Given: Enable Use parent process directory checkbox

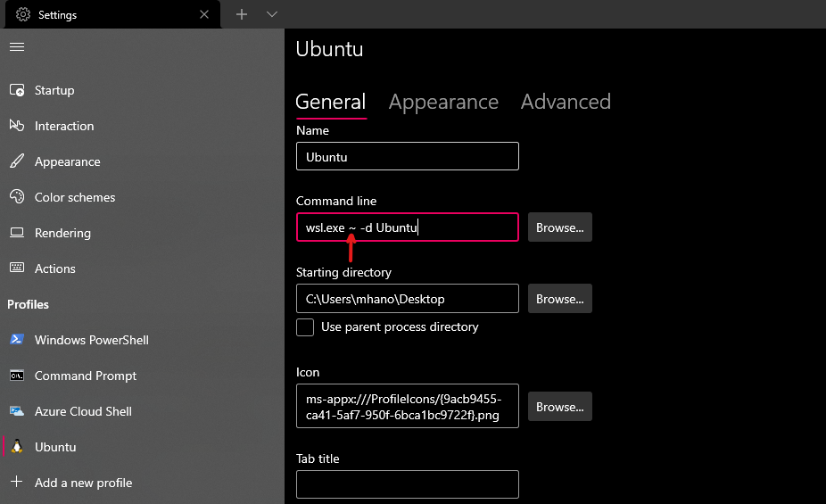Looking at the screenshot, I should point(305,327).
